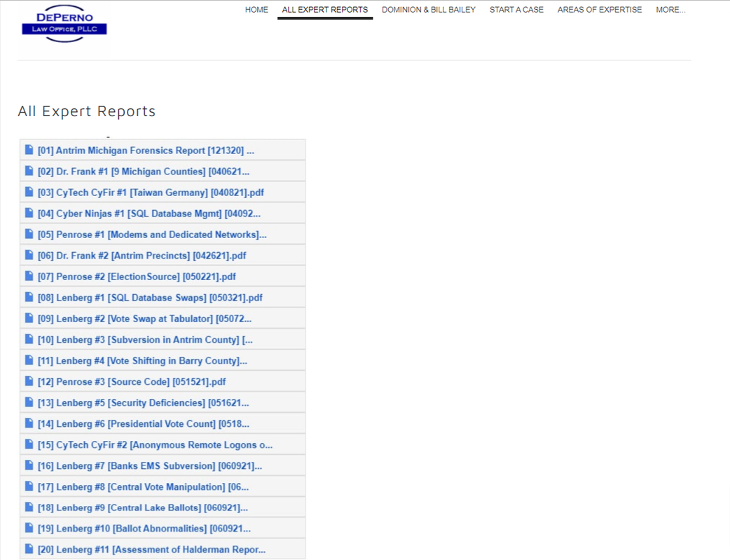
Task: Click file icon for [03] CyTech CyFir #1
Action: coord(29,192)
